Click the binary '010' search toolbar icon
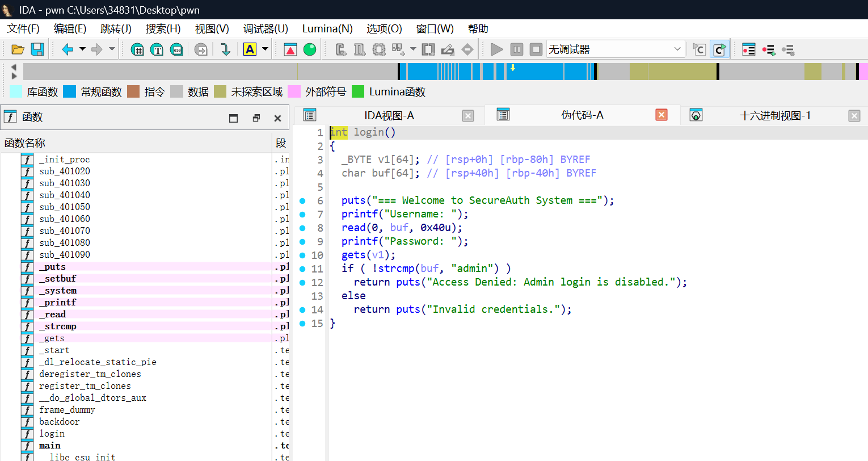The height and width of the screenshot is (461, 868). [177, 49]
